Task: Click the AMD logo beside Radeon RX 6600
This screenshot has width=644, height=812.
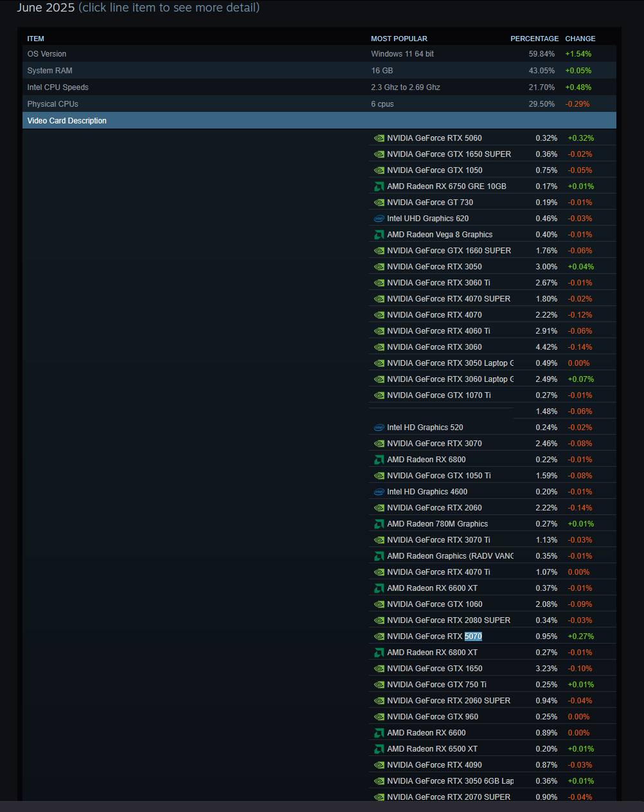Action: [379, 733]
